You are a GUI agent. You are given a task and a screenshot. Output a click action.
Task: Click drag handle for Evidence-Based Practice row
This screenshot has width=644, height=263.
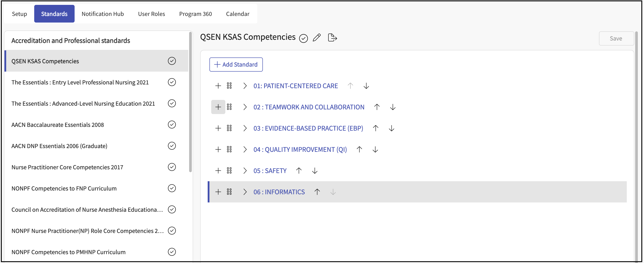[x=229, y=128]
